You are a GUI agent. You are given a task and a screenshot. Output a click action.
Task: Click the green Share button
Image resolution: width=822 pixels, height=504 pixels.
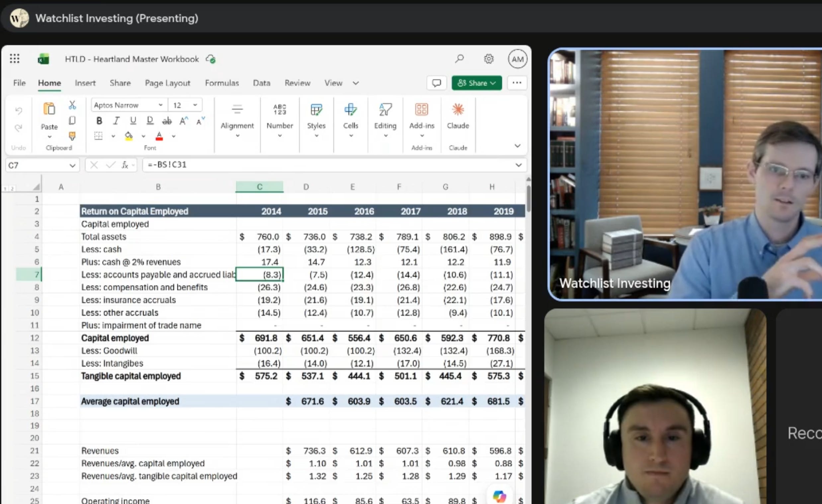pyautogui.click(x=477, y=83)
